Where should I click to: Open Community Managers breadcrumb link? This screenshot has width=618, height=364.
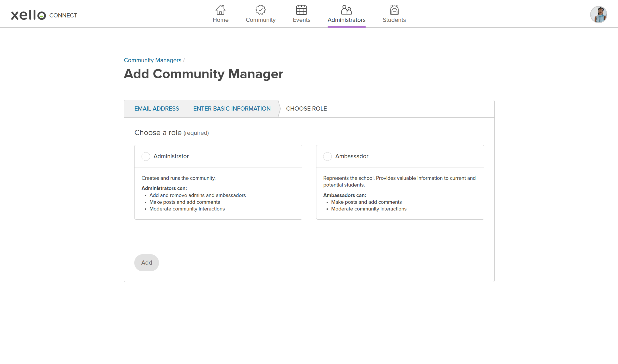pyautogui.click(x=152, y=60)
